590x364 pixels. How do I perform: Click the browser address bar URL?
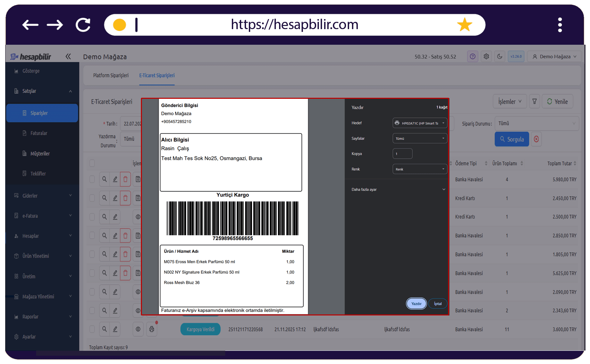(x=295, y=25)
